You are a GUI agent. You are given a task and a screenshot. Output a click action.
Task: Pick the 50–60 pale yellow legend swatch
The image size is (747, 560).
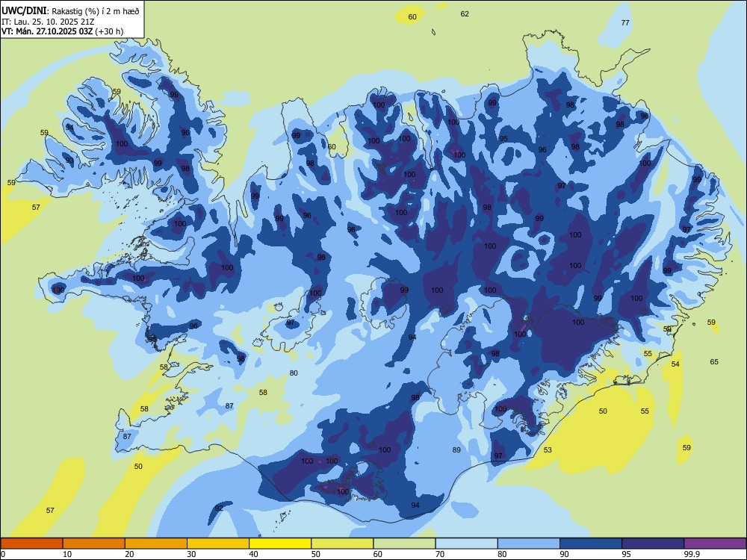(342, 544)
